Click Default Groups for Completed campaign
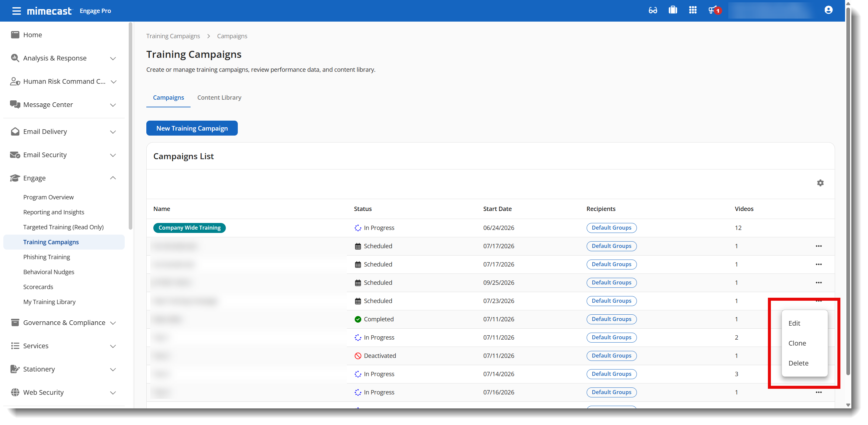The height and width of the screenshot is (425, 868). click(x=611, y=319)
